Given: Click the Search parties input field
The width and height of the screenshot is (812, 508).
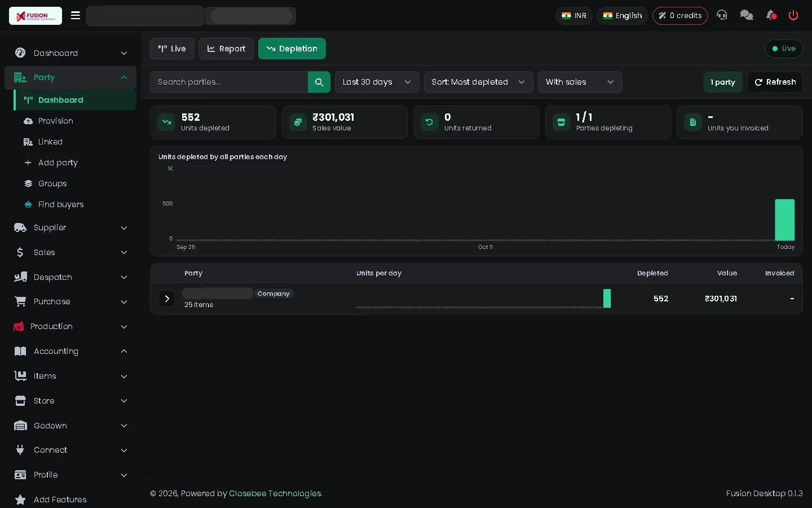Looking at the screenshot, I should pos(229,82).
